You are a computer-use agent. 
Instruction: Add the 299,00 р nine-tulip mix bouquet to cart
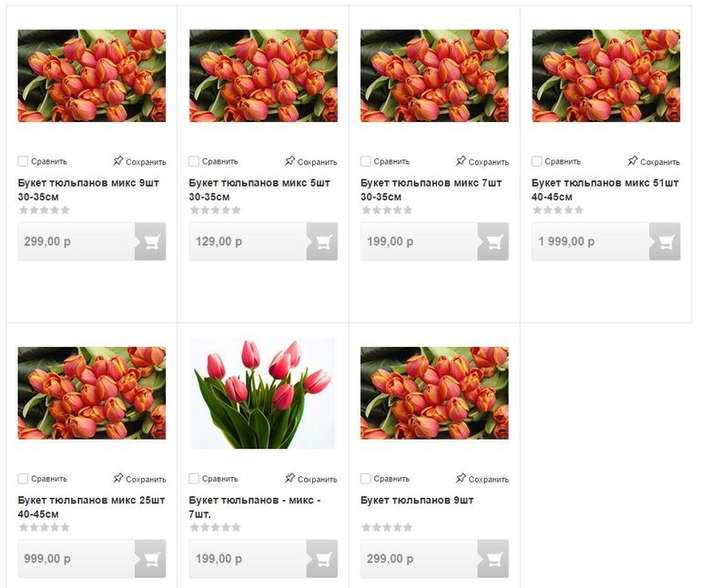[x=150, y=241]
